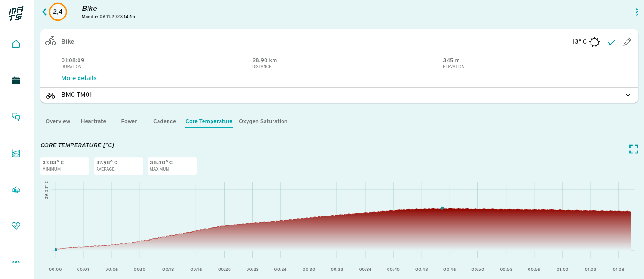Edit activity with the pencil icon
644x279 pixels.
pos(627,42)
